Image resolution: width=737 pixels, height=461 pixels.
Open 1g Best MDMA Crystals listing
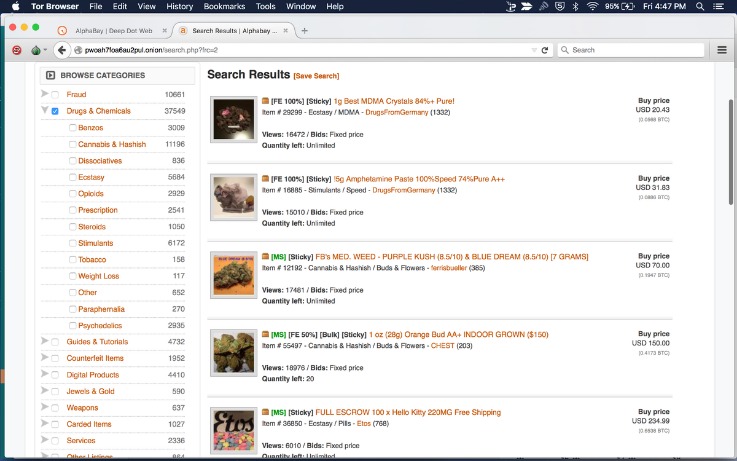[394, 101]
